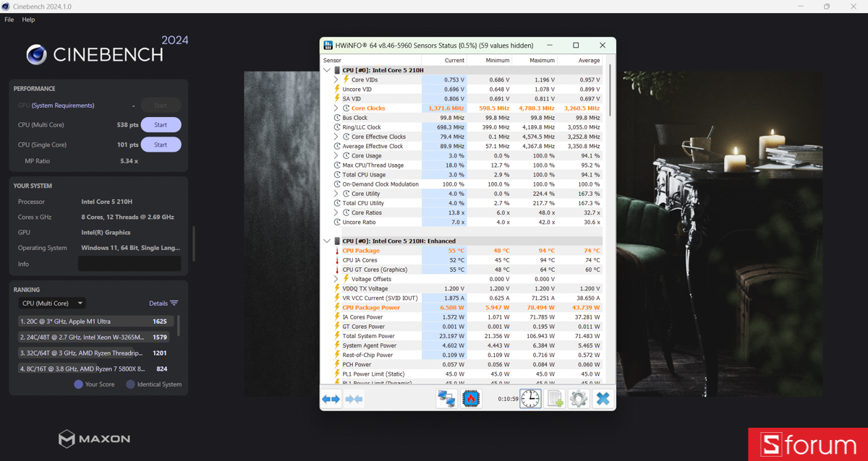Expand the Core VIDs row
Image resolution: width=868 pixels, height=461 pixels.
[x=336, y=79]
